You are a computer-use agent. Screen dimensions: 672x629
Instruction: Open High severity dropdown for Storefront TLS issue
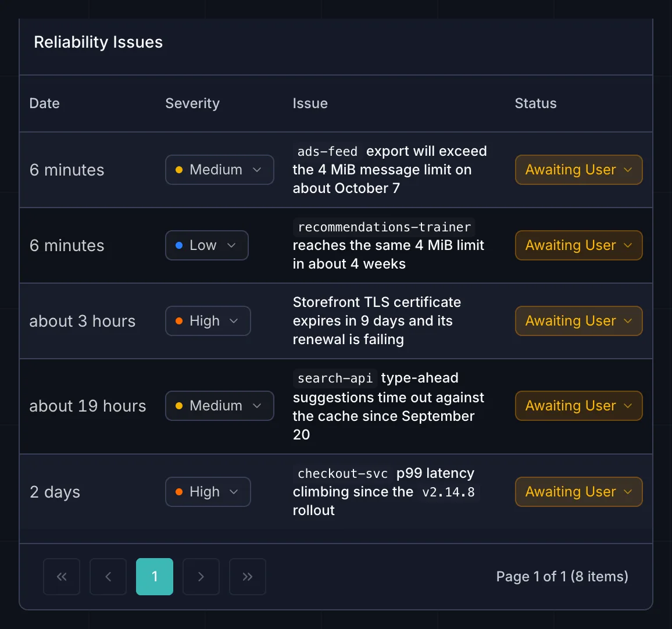(x=208, y=321)
